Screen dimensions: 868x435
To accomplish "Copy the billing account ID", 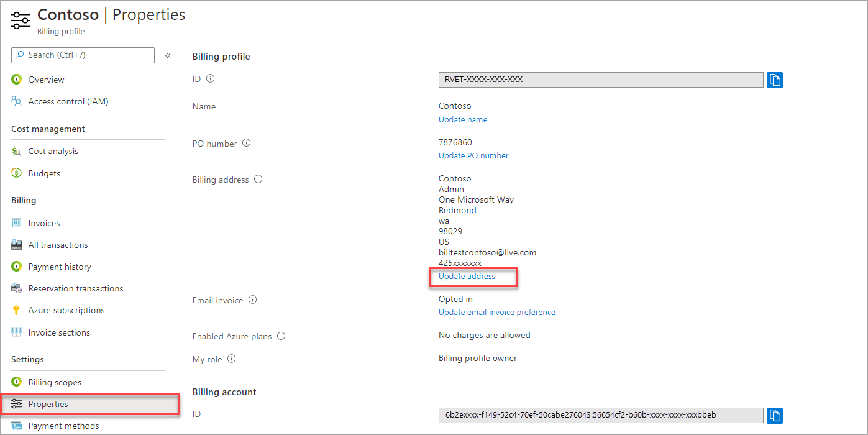I will click(x=774, y=415).
